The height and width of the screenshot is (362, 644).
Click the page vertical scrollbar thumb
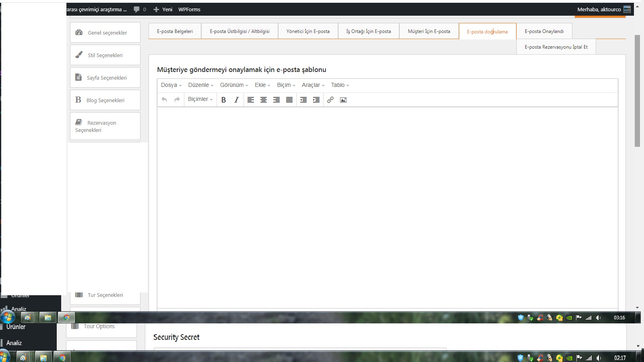(x=637, y=90)
